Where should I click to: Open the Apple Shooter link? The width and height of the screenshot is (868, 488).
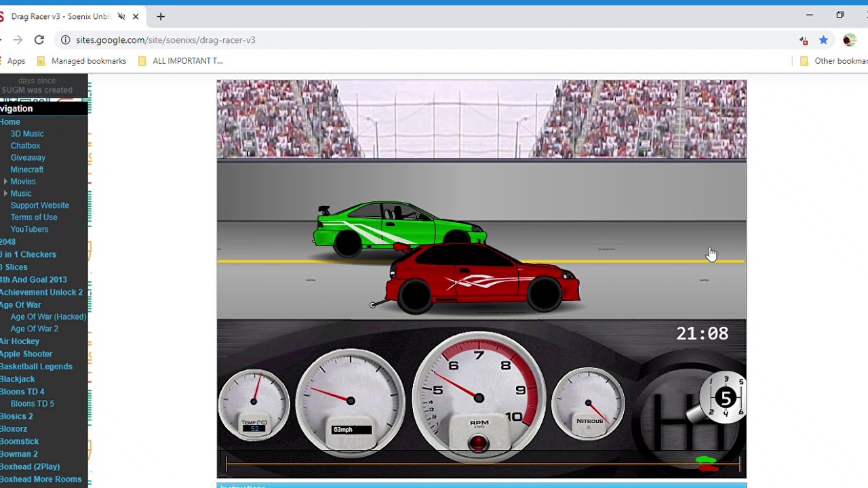pyautogui.click(x=26, y=354)
